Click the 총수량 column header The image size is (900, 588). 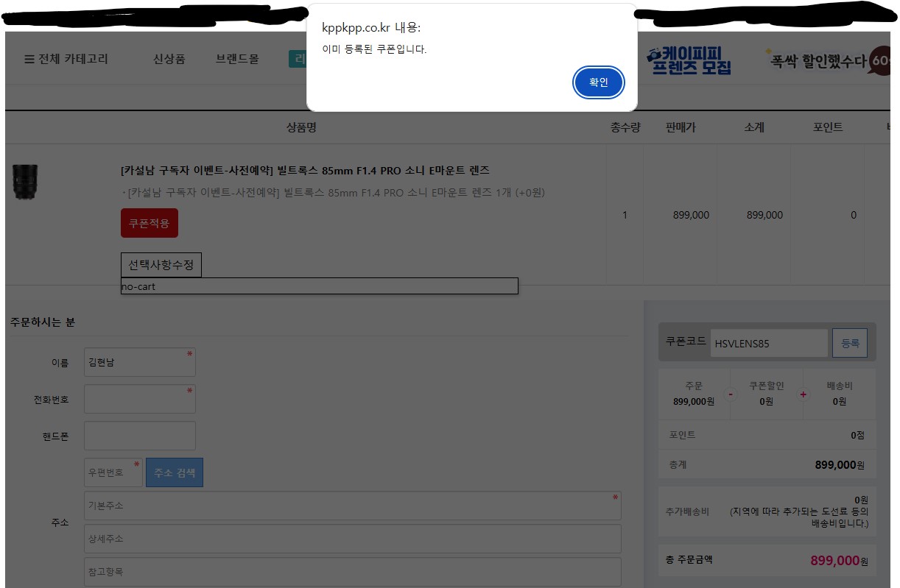coord(625,127)
